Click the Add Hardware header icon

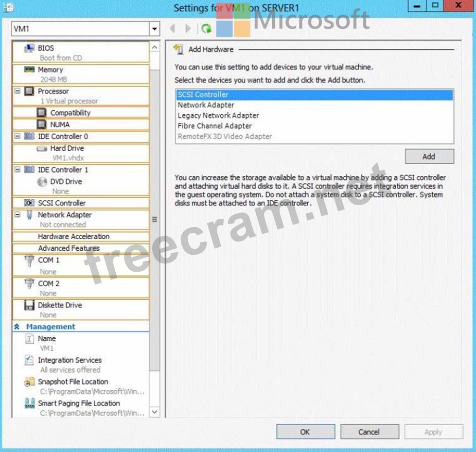[x=178, y=49]
